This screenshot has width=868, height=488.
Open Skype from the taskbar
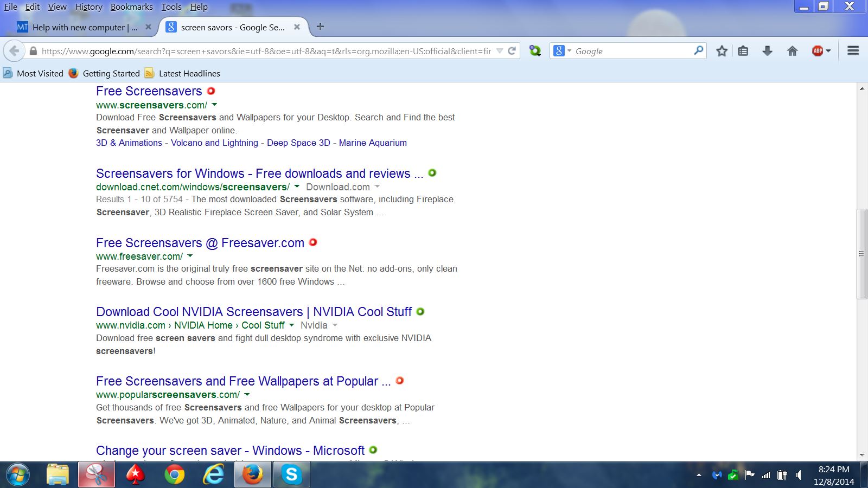pyautogui.click(x=291, y=475)
